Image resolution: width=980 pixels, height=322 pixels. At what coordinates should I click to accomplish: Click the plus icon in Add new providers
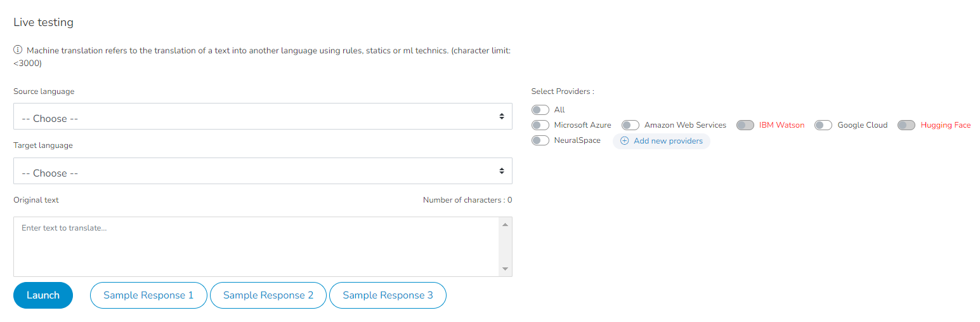click(624, 141)
